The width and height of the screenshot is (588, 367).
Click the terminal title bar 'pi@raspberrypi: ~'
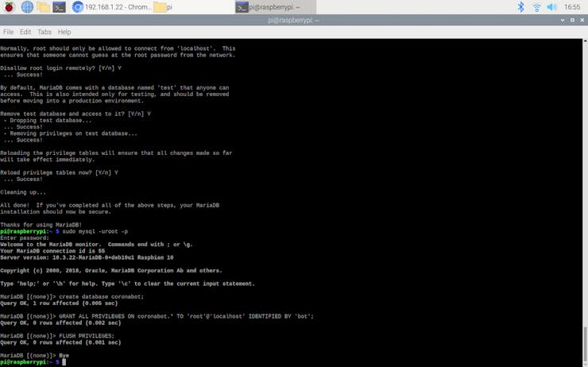click(294, 20)
